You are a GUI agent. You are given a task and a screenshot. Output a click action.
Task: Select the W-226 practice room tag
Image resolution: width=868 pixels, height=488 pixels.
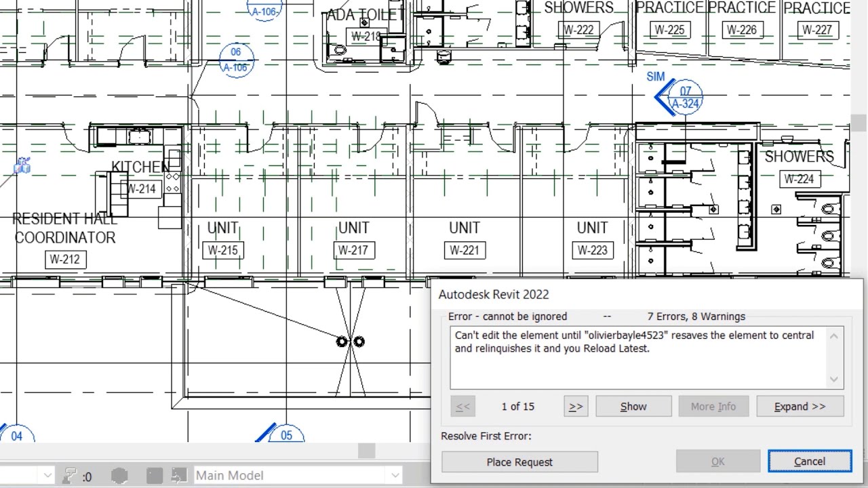742,30
